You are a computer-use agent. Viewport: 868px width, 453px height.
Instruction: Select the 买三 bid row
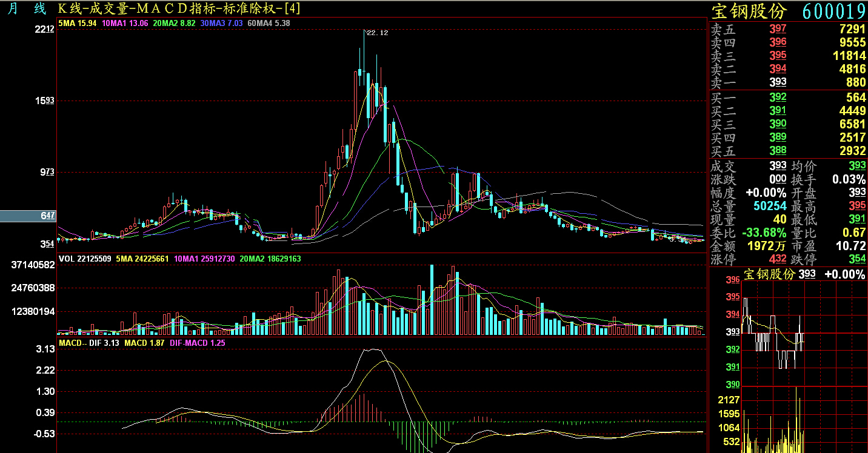pyautogui.click(x=788, y=124)
